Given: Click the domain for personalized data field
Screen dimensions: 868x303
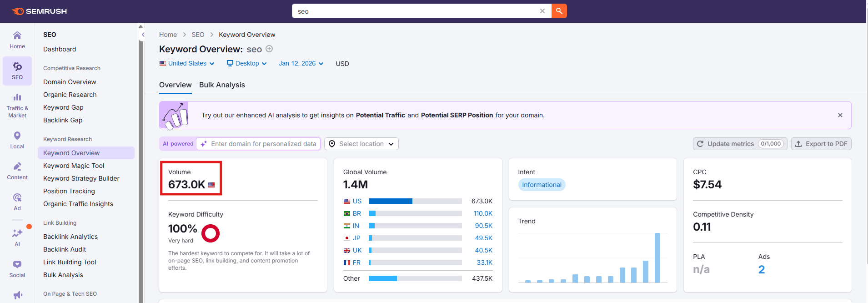Looking at the screenshot, I should coord(258,144).
